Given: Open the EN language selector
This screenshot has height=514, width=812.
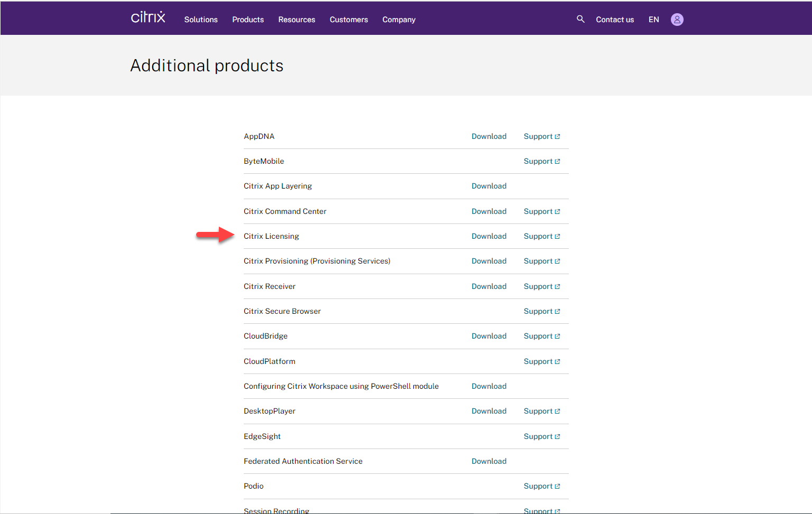Looking at the screenshot, I should [654, 20].
